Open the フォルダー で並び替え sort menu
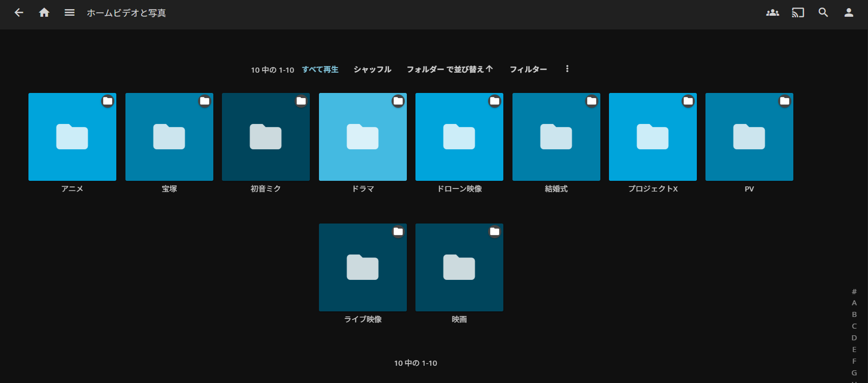Screen dimensions: 868x383 [449, 69]
